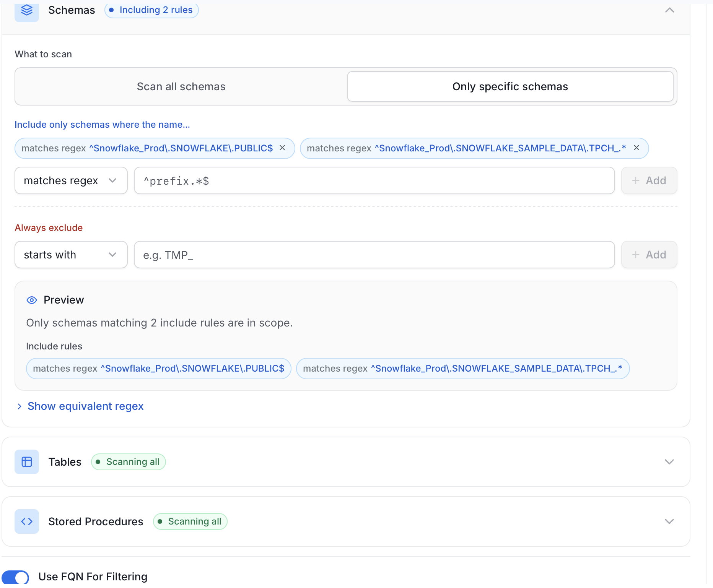The height and width of the screenshot is (588, 713).
Task: Click the Preview eye icon
Action: (x=32, y=300)
